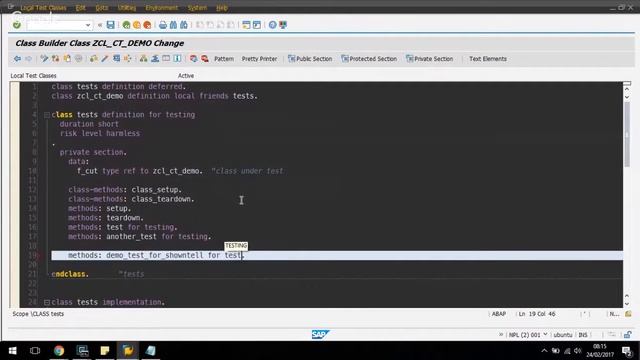The image size is (640, 360).
Task: Expand the NPL (2) 001 system dropdown
Action: click(545, 335)
